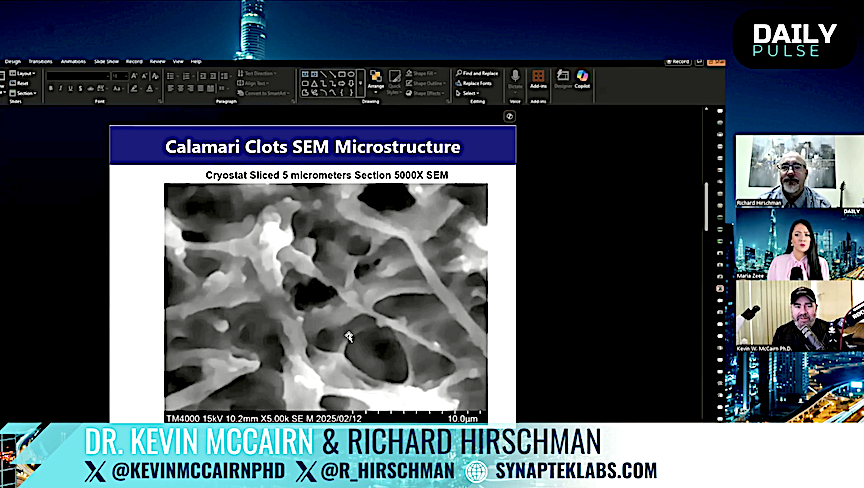Viewport: 864px width, 488px height.
Task: Click the Reset slide icon
Action: [22, 83]
